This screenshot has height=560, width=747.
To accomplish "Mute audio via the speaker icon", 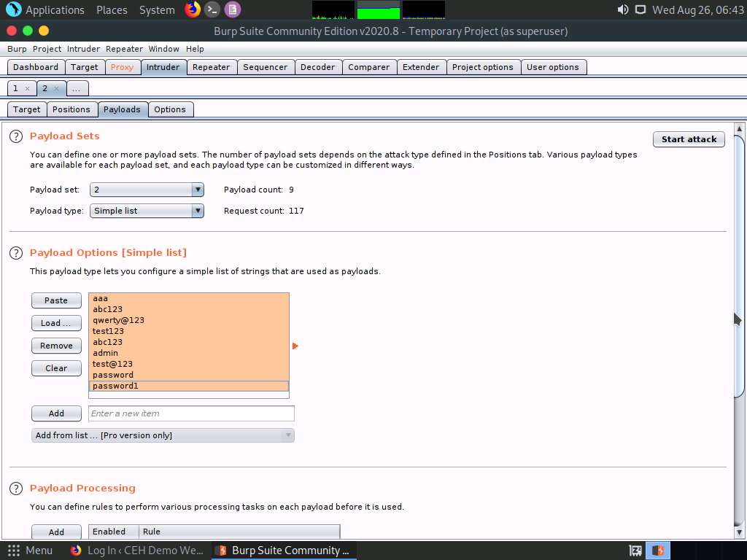I will point(622,9).
